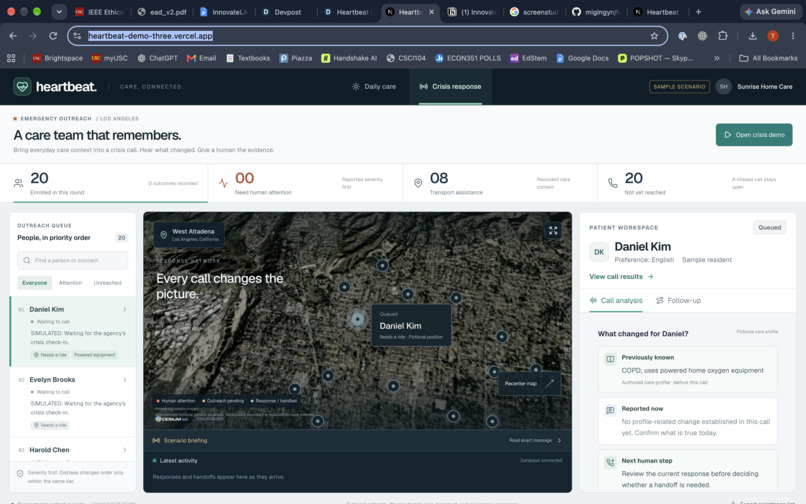
Task: Click the Needs a ride tag under Evelyn Brooks
Action: pyautogui.click(x=50, y=425)
